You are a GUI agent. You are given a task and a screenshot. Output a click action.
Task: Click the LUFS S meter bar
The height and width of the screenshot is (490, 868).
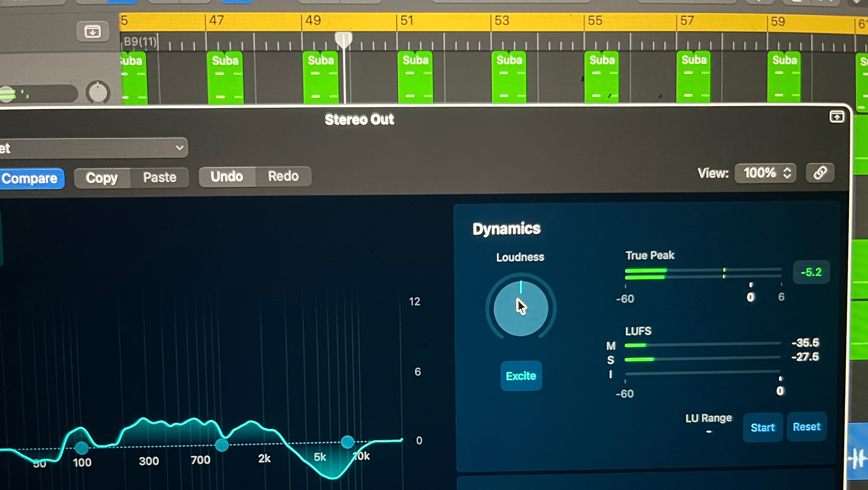pyautogui.click(x=703, y=359)
